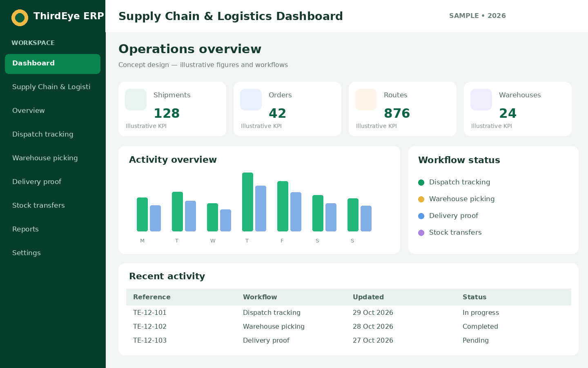
Task: Click the blue Delivery proof status dot
Action: point(421,216)
